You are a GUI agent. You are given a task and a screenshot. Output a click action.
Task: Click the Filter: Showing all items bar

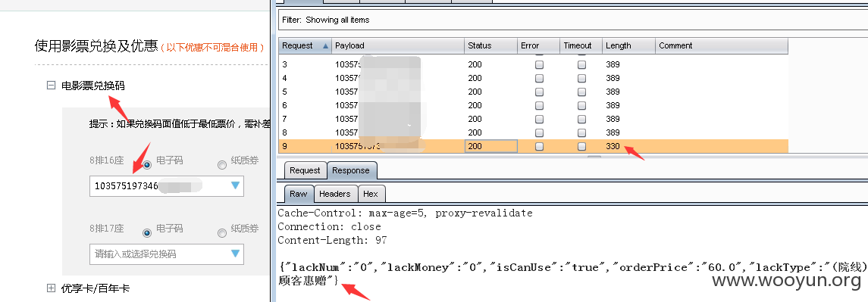pos(573,20)
